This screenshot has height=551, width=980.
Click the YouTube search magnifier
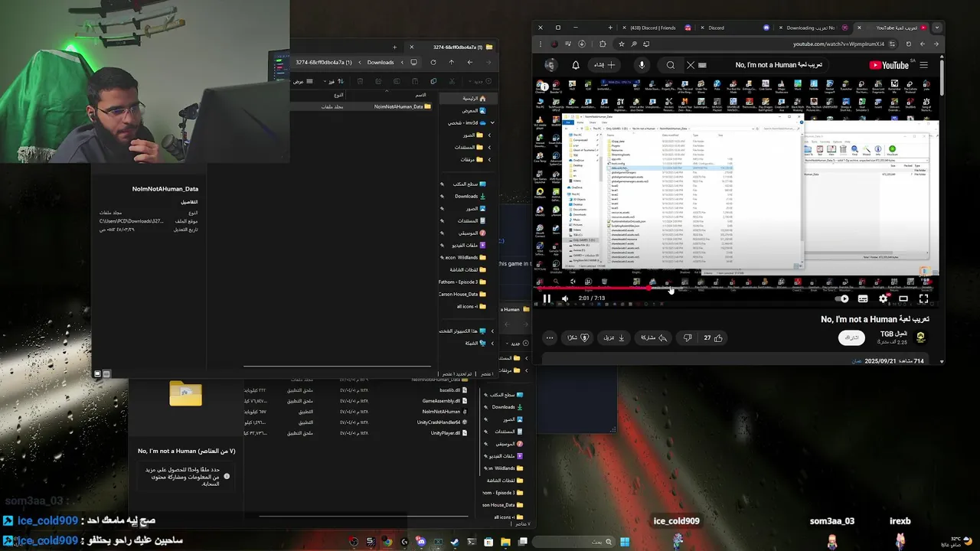(x=671, y=65)
